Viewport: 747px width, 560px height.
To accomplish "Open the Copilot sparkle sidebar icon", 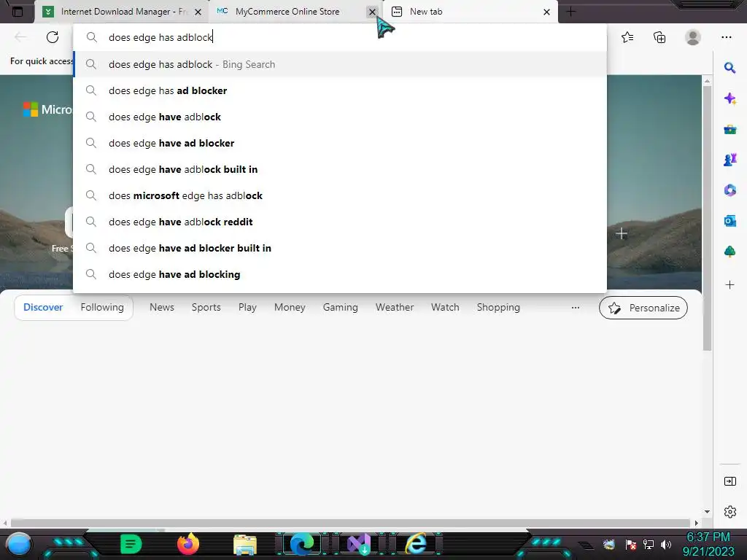I will (x=729, y=98).
